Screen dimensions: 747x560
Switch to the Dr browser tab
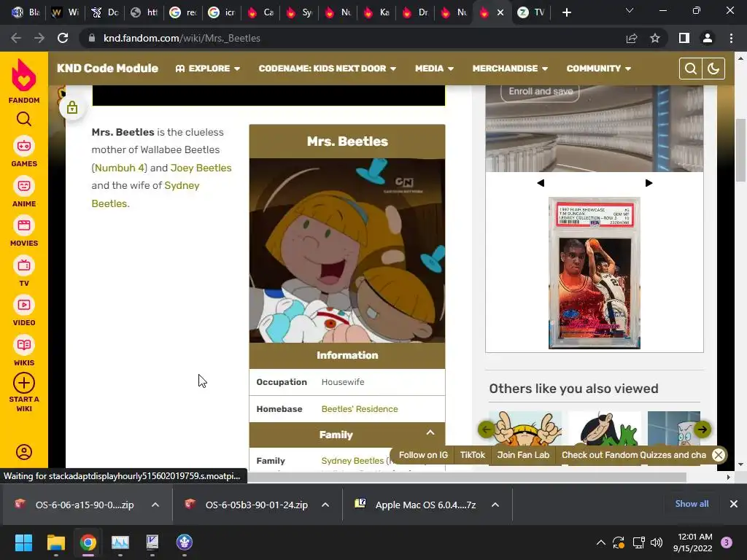pyautogui.click(x=415, y=12)
